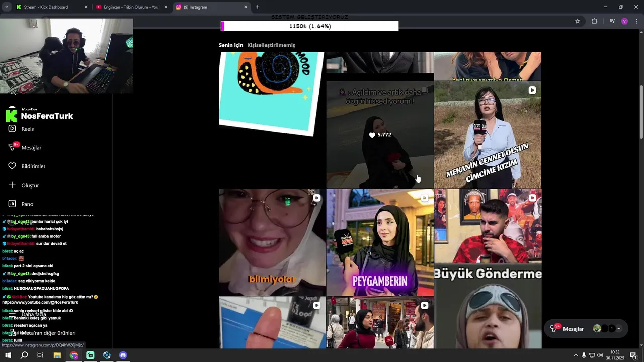
Task: Open the hovered post with 5.772 likes
Action: tap(380, 135)
